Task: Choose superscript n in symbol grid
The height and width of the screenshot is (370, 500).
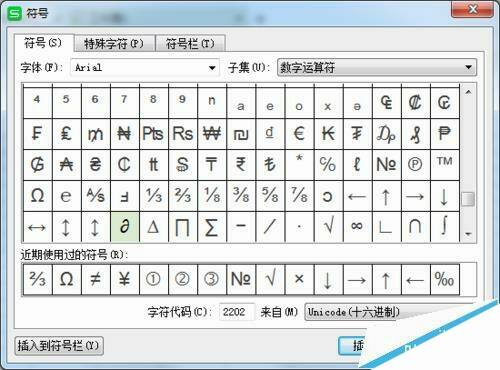Action: pyautogui.click(x=212, y=102)
